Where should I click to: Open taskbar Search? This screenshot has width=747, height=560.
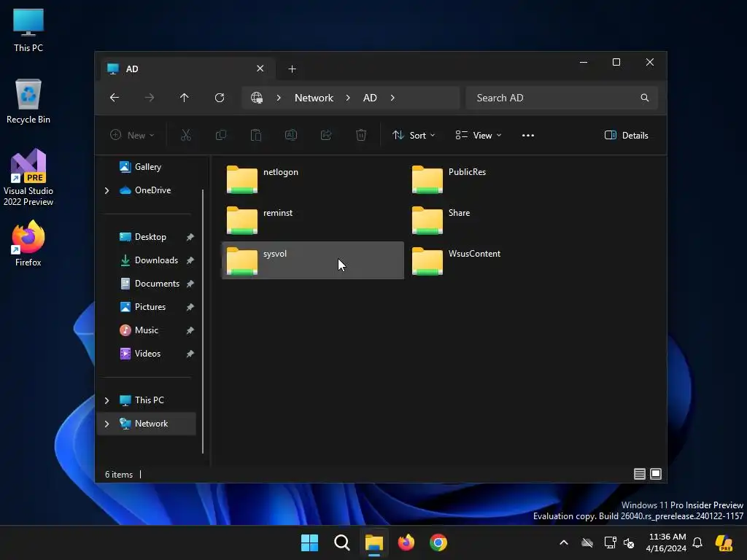(342, 542)
